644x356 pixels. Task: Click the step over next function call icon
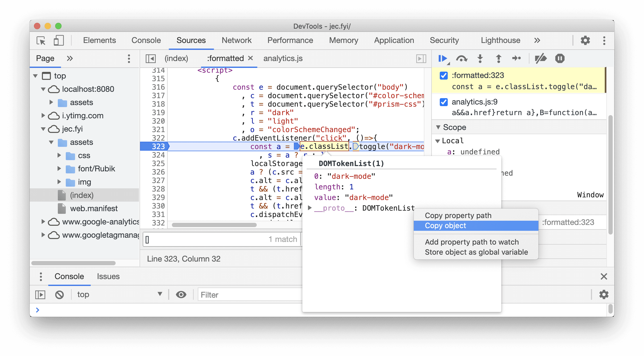pos(461,59)
